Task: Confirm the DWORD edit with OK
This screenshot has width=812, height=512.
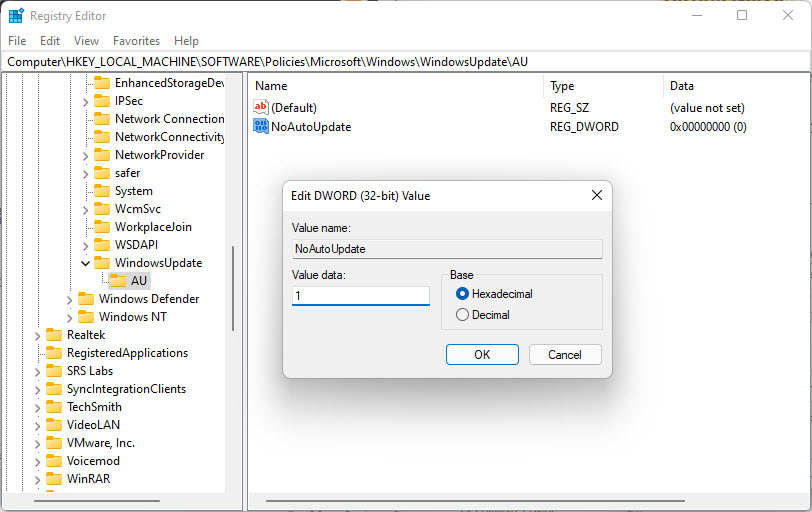Action: 482,355
